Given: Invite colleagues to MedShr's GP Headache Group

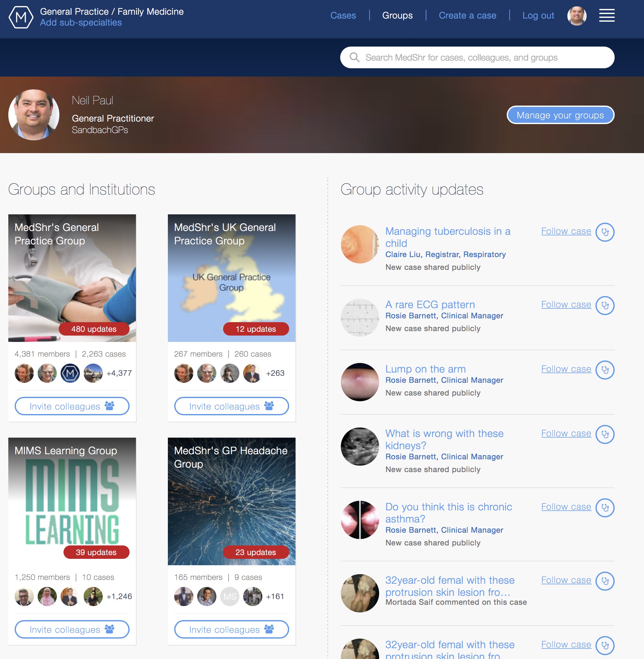Looking at the screenshot, I should click(x=232, y=629).
